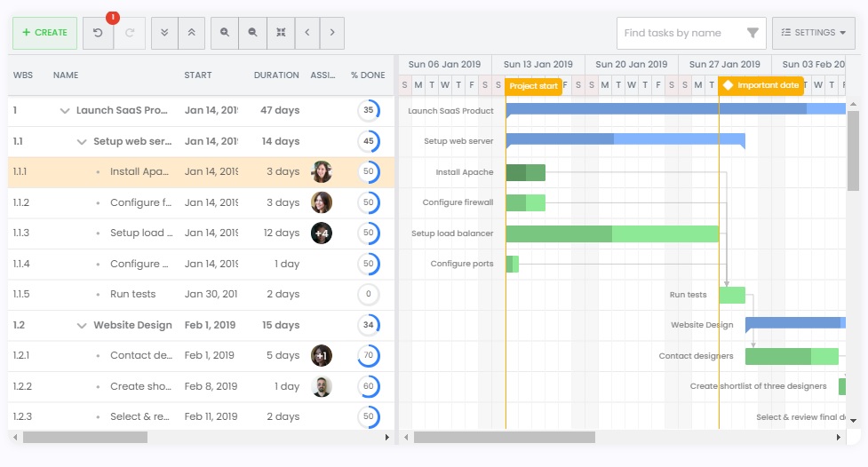Click the Contact designers Gantt bar
The width and height of the screenshot is (868, 467).
coord(792,356)
